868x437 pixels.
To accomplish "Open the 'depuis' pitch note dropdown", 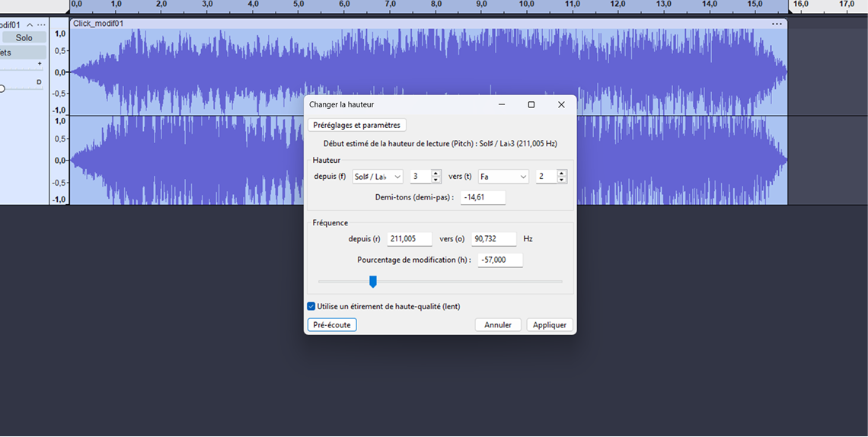I will [x=378, y=177].
